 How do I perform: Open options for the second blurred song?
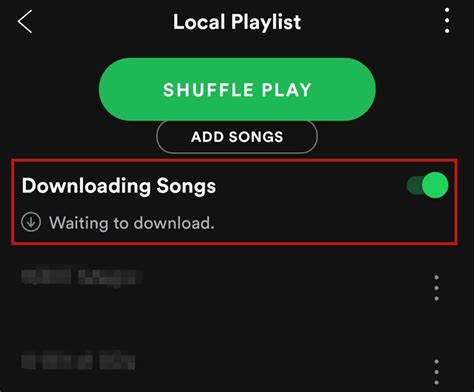point(436,372)
